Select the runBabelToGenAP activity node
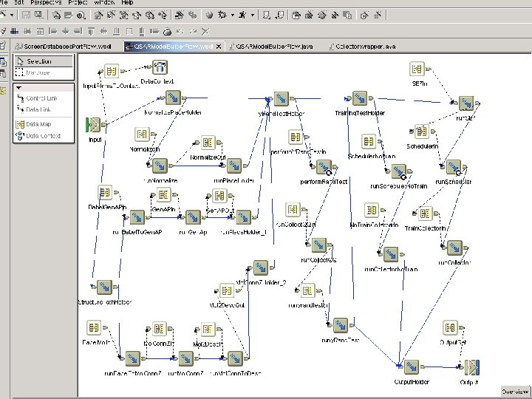The image size is (532, 399). tap(137, 217)
